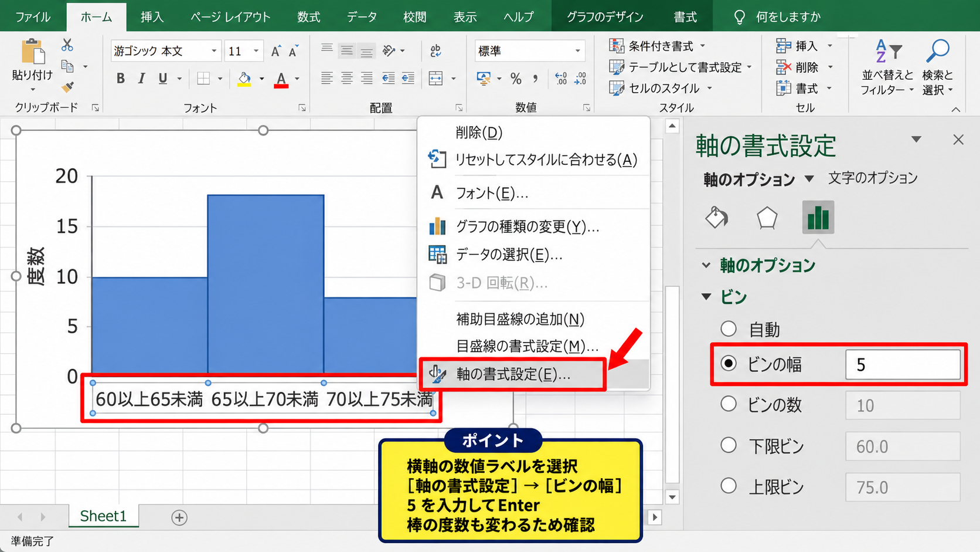Click the Orientation text angle icon
980x552 pixels.
[389, 51]
